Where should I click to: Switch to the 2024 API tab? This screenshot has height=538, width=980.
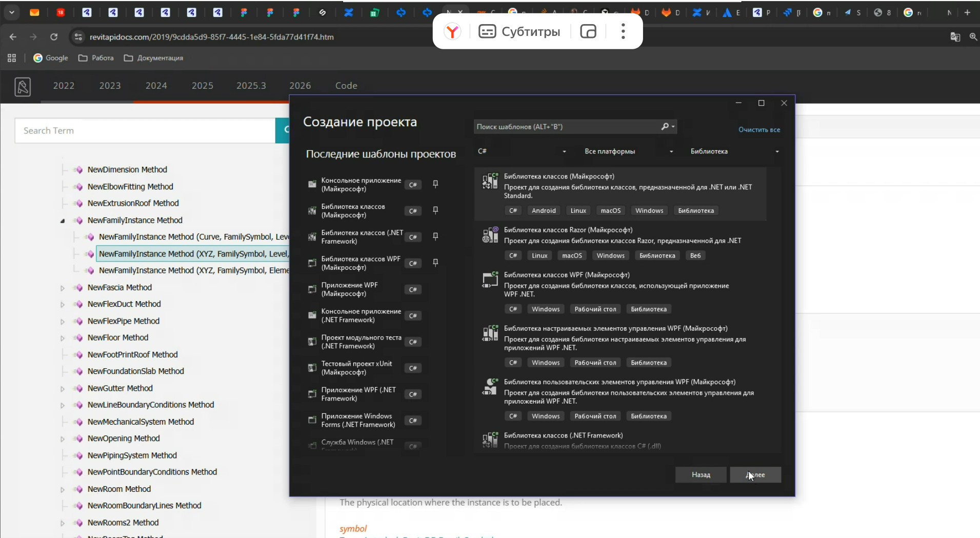[156, 86]
